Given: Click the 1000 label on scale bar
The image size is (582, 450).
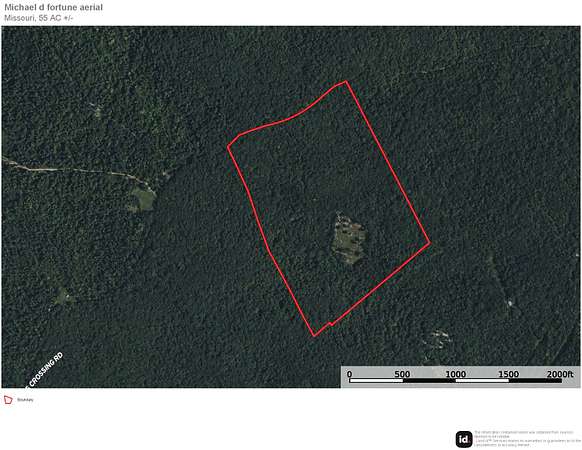Looking at the screenshot, I should 455,374.
